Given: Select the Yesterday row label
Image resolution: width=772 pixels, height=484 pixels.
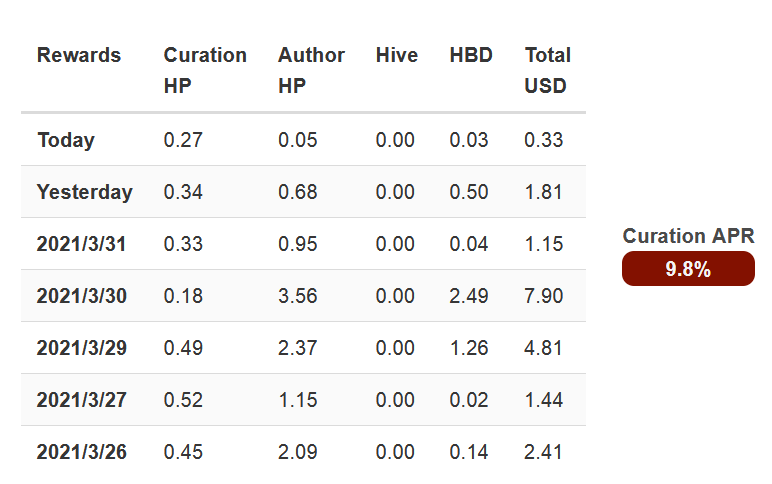Looking at the screenshot, I should 85,192.
